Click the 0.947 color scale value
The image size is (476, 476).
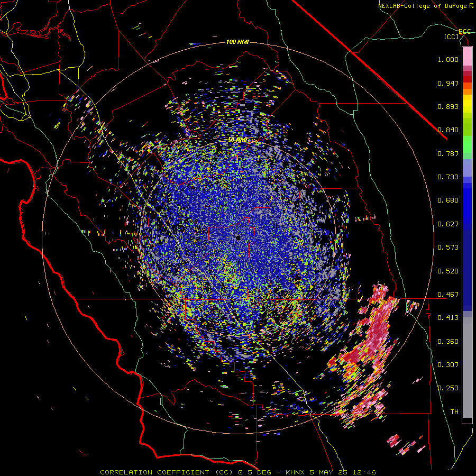click(448, 83)
